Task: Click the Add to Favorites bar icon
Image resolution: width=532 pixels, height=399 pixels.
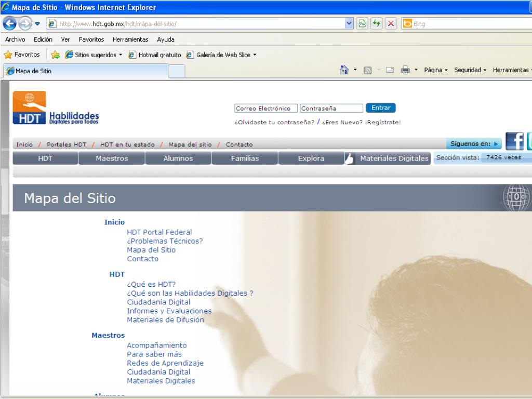Action: [x=55, y=55]
